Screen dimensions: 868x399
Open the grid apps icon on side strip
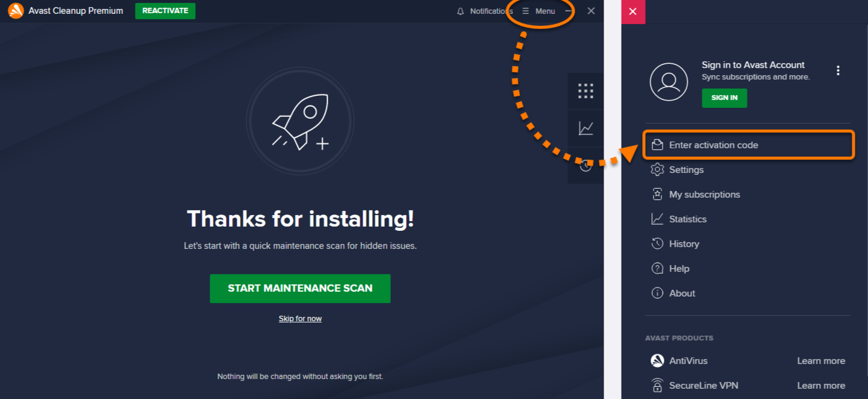coord(585,91)
